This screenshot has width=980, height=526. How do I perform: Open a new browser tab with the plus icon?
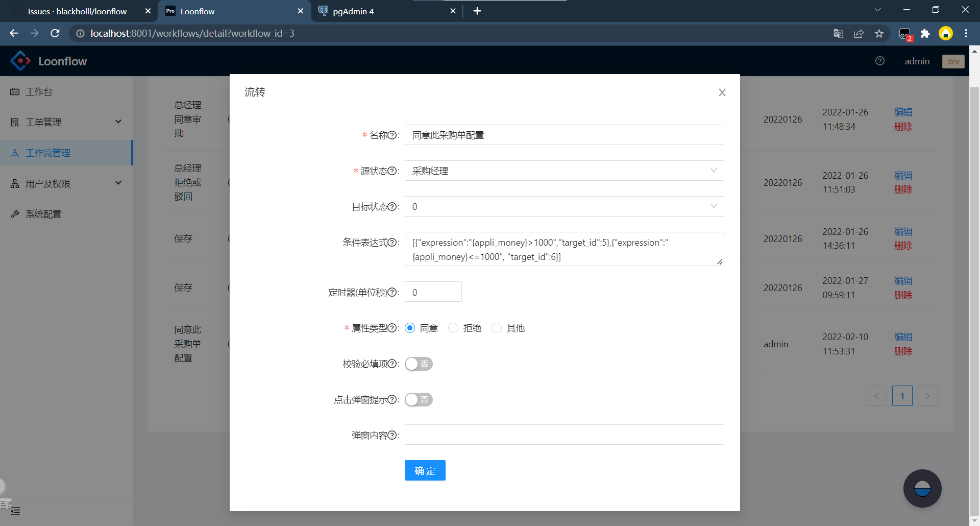[x=477, y=11]
